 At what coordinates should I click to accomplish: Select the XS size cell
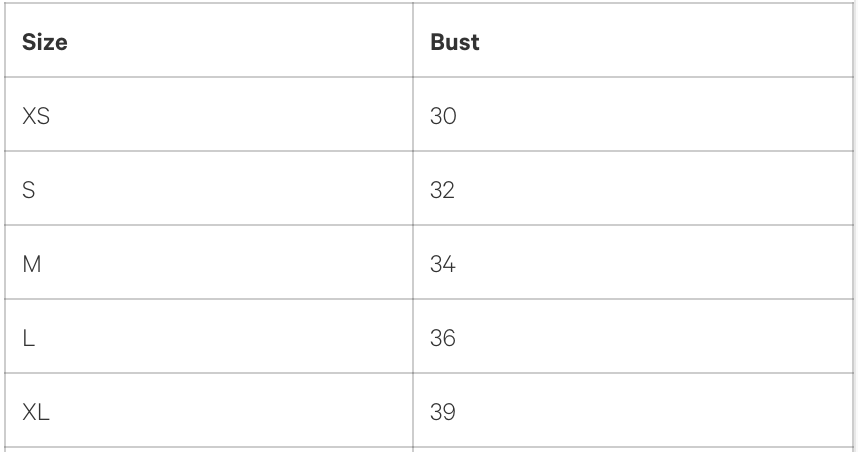[x=36, y=115]
